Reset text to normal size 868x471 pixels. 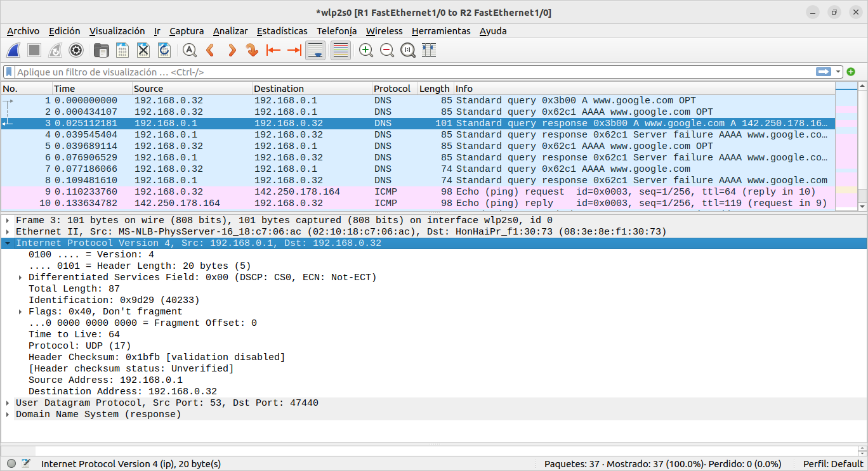408,50
